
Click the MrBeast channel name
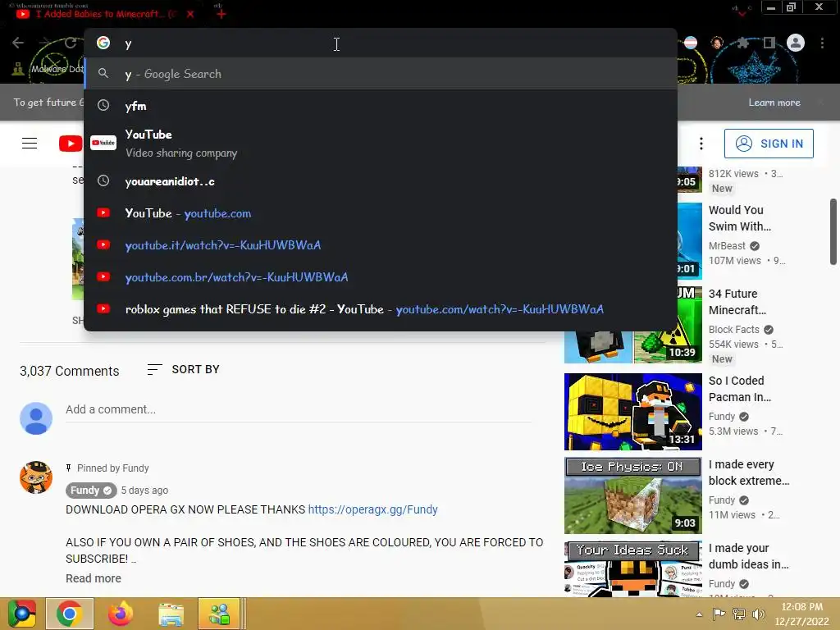click(x=727, y=246)
